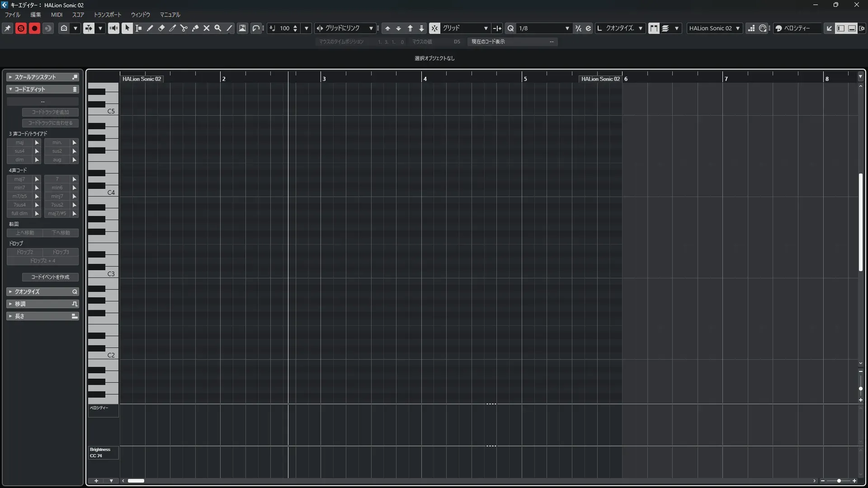Adjust the horizontal zoom slider handle

(839, 481)
